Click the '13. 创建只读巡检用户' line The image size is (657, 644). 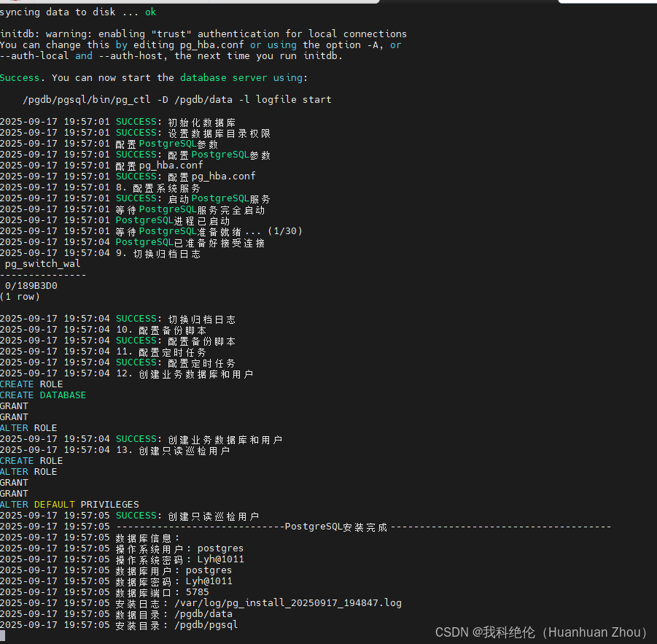114,450
